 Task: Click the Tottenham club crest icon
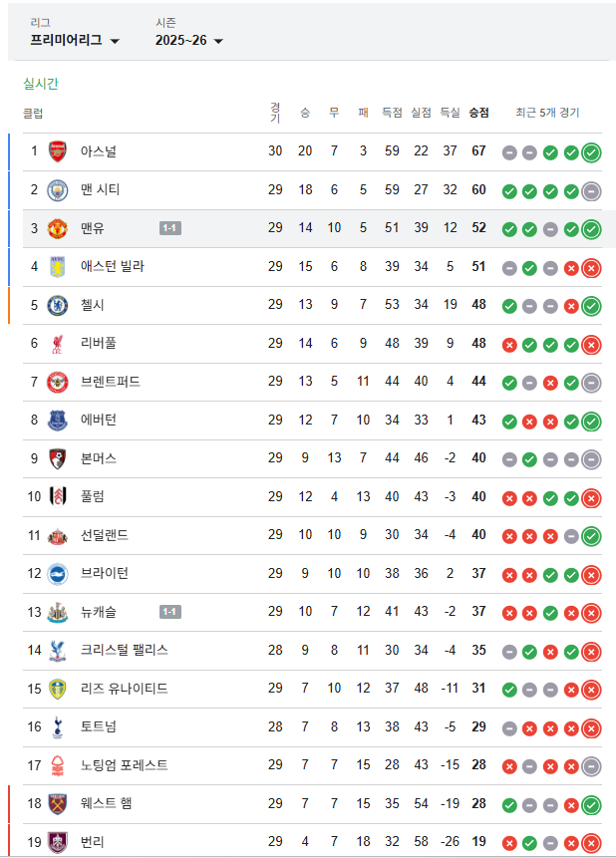[58, 726]
